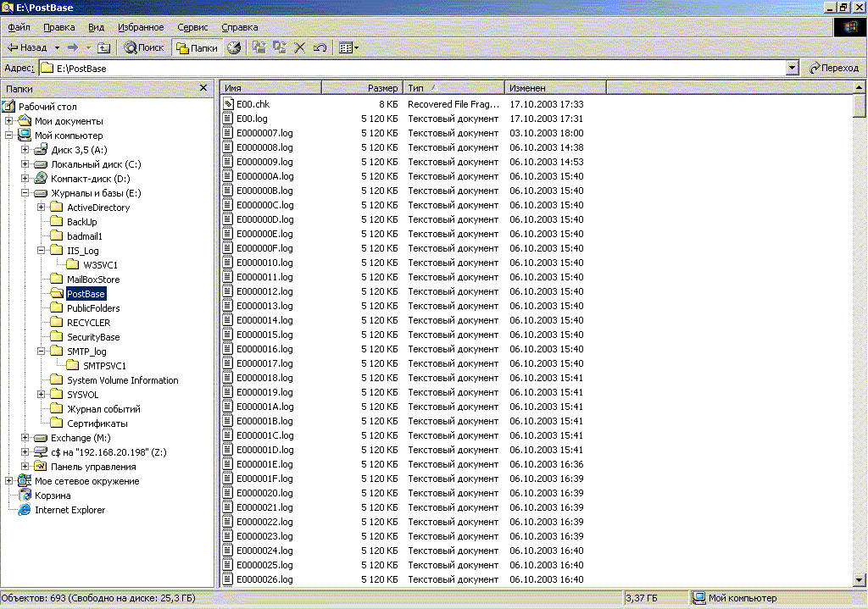The width and height of the screenshot is (868, 609).
Task: Sort by Имя column header
Action: (271, 88)
